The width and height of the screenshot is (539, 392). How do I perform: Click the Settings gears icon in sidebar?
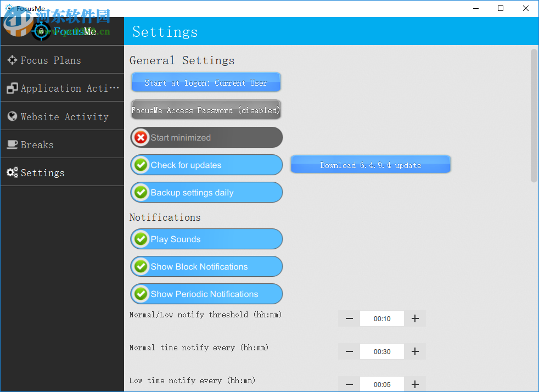12,172
